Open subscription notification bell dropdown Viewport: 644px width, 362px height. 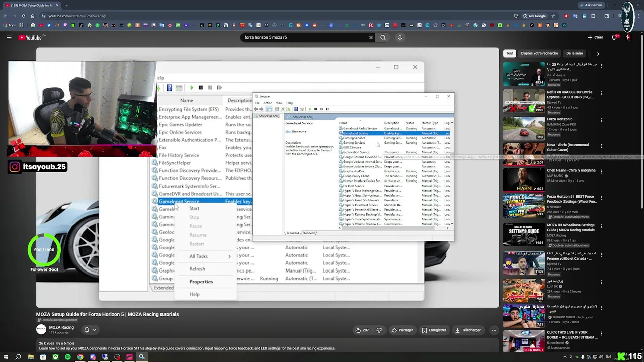[x=90, y=330]
